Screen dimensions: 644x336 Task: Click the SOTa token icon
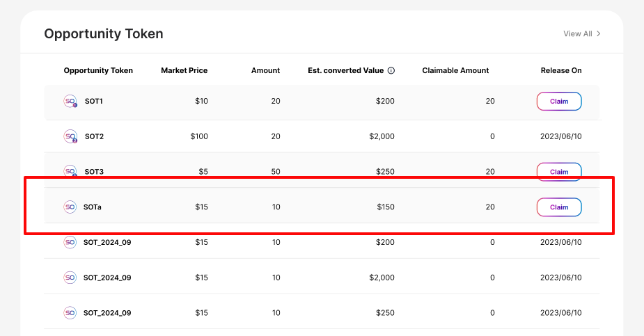pyautogui.click(x=70, y=207)
